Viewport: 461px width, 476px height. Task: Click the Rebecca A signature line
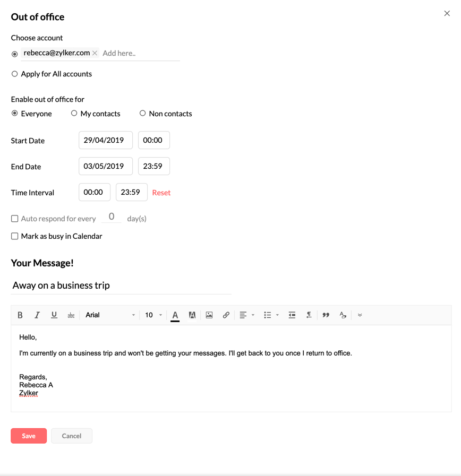pos(36,385)
